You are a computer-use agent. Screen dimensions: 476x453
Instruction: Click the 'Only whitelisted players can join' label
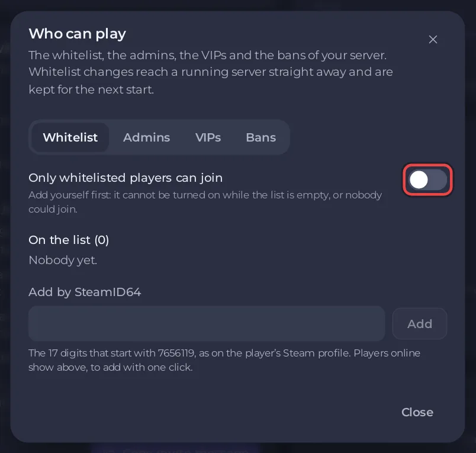[126, 178]
